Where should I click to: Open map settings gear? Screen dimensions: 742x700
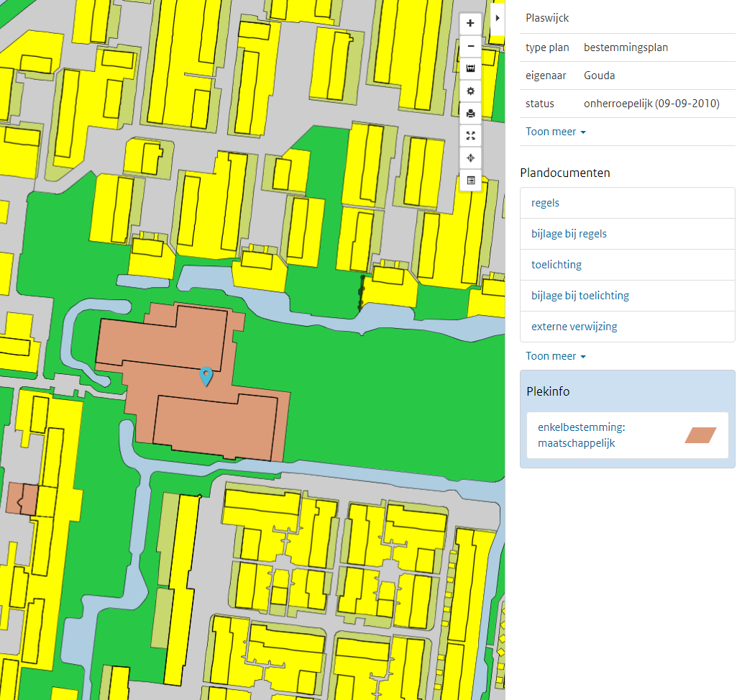(x=470, y=91)
